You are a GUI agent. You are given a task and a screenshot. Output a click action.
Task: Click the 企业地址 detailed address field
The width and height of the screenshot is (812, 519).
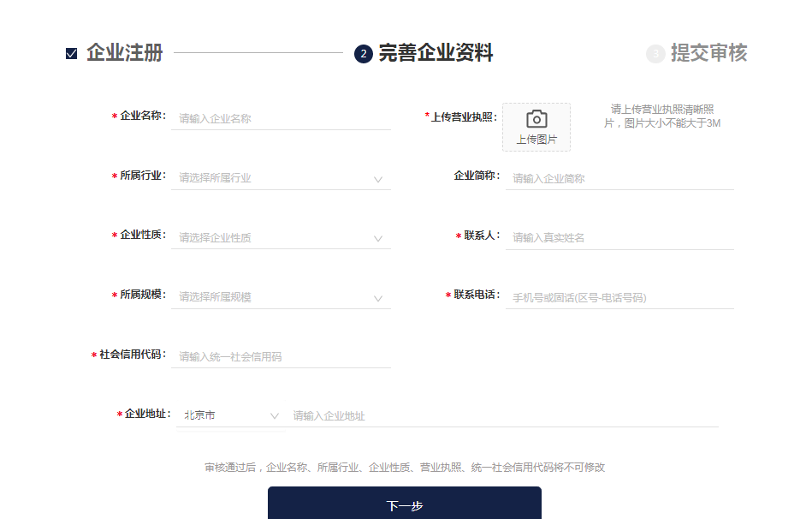coord(503,415)
